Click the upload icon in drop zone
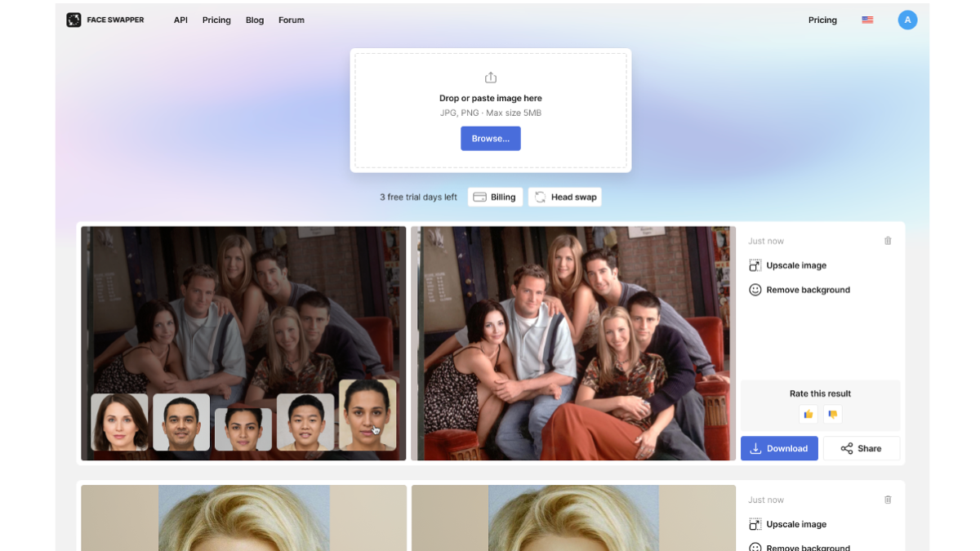The height and width of the screenshot is (551, 980). coord(491,78)
